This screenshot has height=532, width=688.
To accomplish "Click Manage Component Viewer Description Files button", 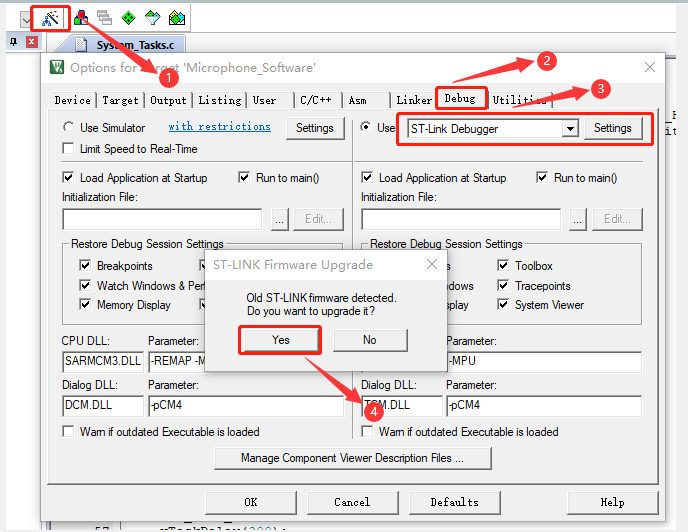I will 353,458.
